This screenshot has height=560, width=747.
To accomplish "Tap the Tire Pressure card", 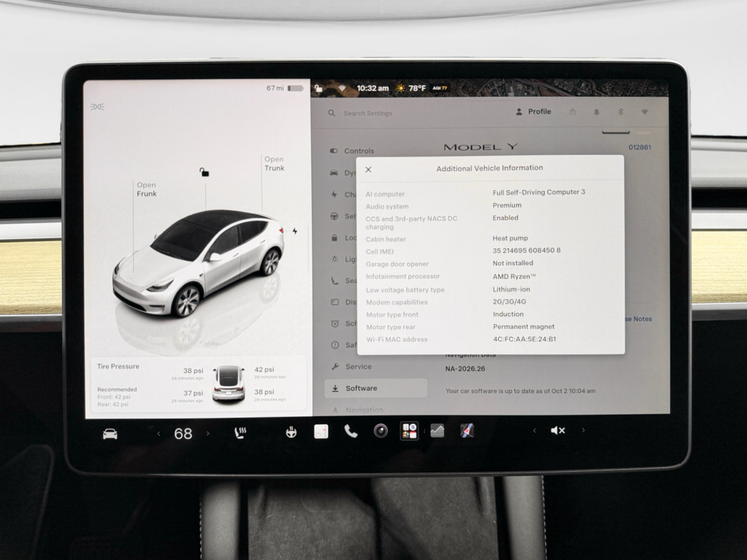I will tap(199, 385).
